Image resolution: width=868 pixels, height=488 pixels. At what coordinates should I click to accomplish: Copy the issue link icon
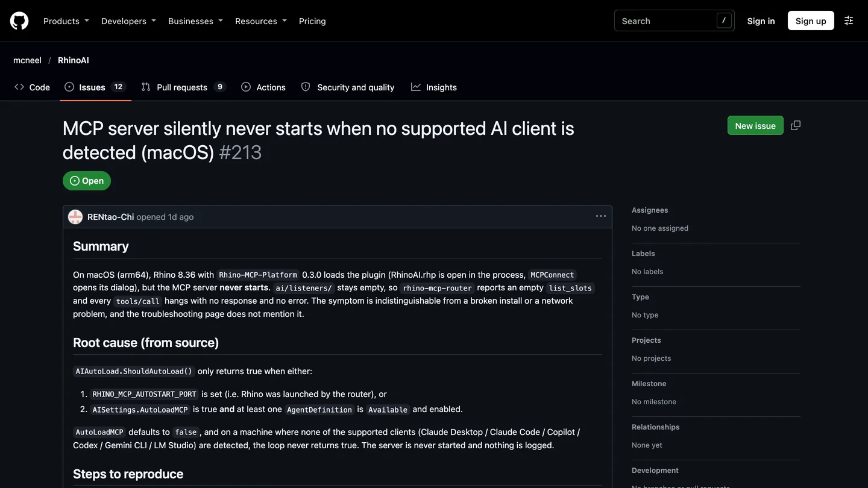796,125
